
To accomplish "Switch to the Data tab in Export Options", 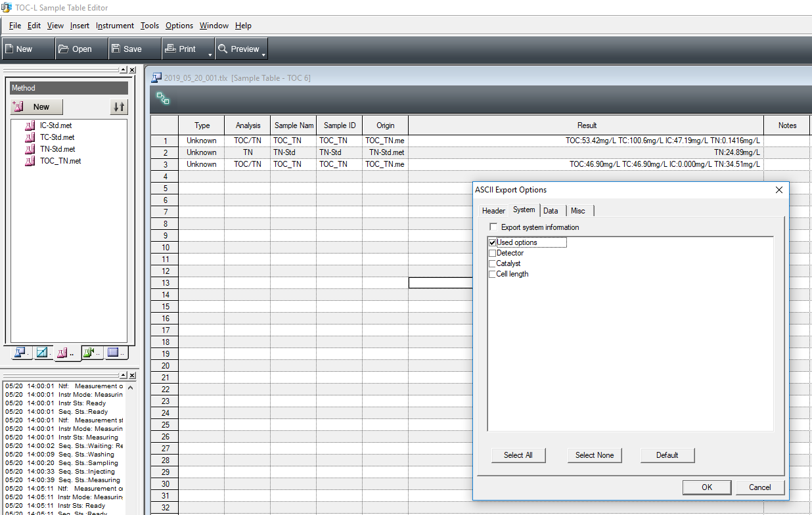I will (x=551, y=210).
